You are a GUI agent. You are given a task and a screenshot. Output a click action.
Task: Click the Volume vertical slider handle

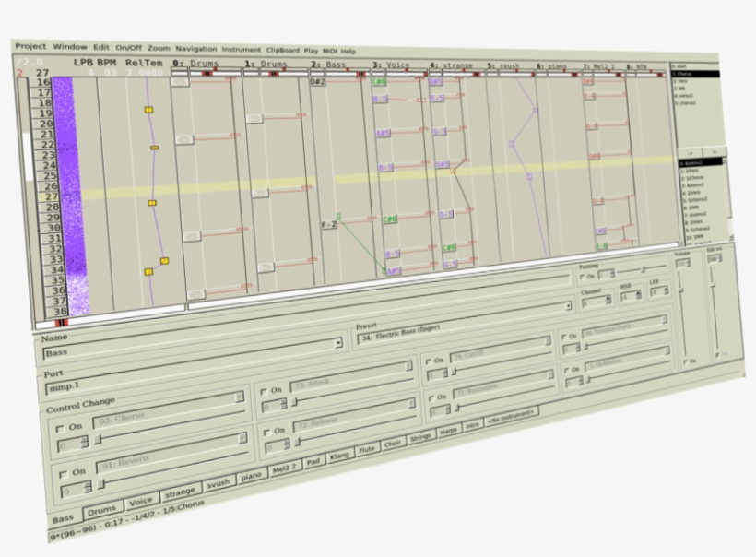680,290
